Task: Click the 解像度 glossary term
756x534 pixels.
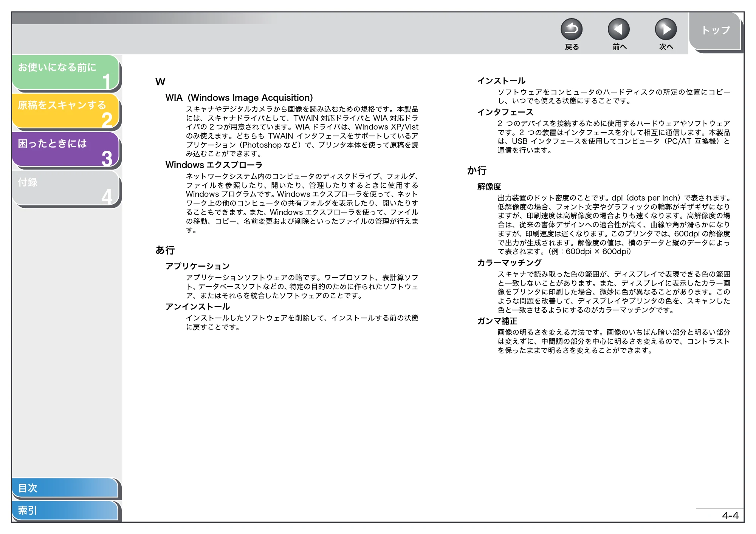Action: (489, 187)
